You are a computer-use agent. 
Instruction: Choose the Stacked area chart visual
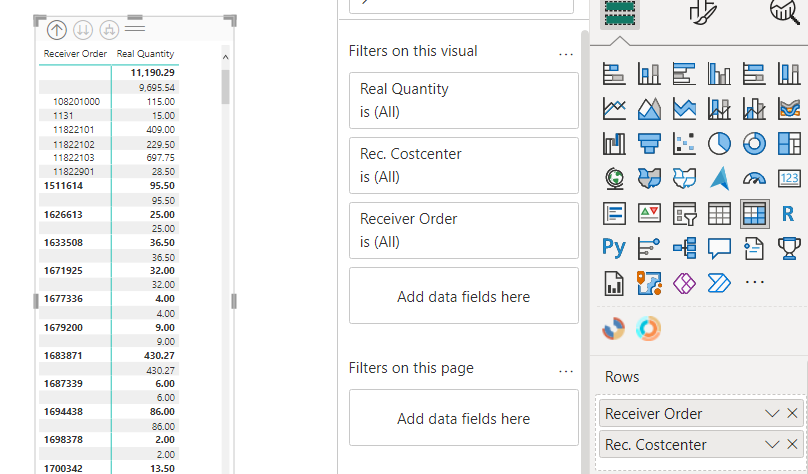pyautogui.click(x=684, y=109)
